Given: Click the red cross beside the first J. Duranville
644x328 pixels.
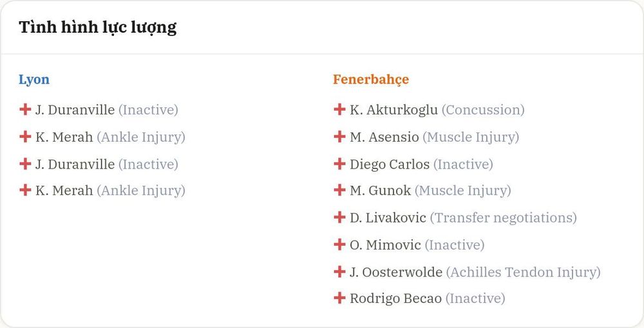Looking at the screenshot, I should (25, 109).
